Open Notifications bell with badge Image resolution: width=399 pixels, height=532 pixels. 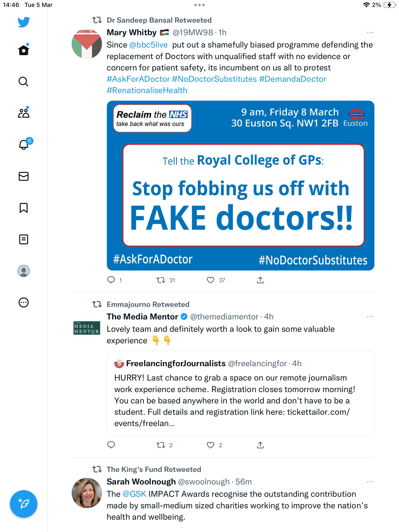pyautogui.click(x=25, y=144)
